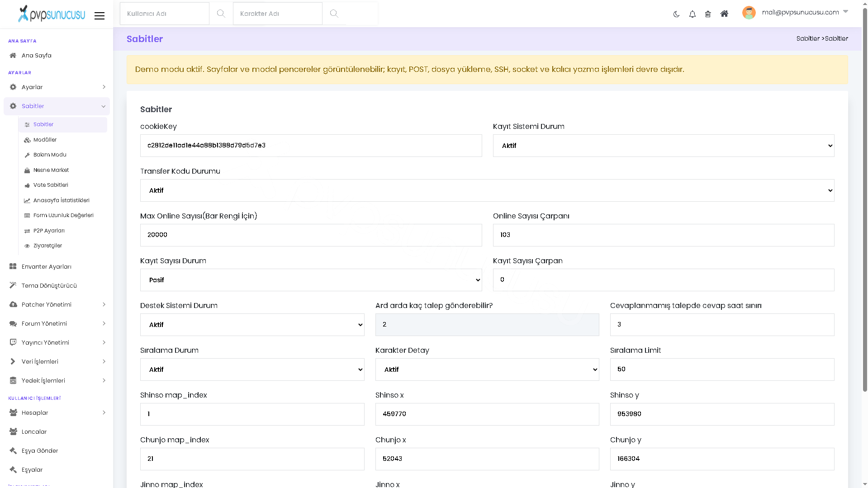Click the cookieKey input field
Viewport: 868px width, 488px height.
tap(311, 146)
